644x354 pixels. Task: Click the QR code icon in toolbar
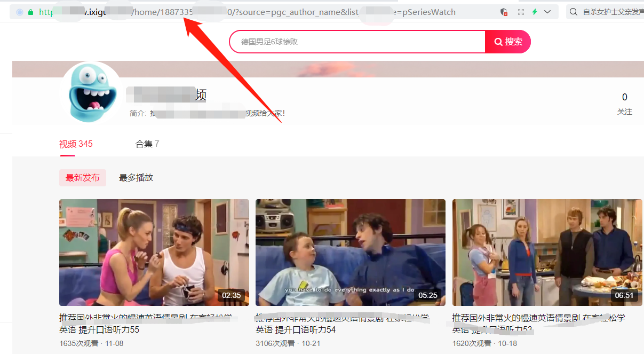[521, 11]
